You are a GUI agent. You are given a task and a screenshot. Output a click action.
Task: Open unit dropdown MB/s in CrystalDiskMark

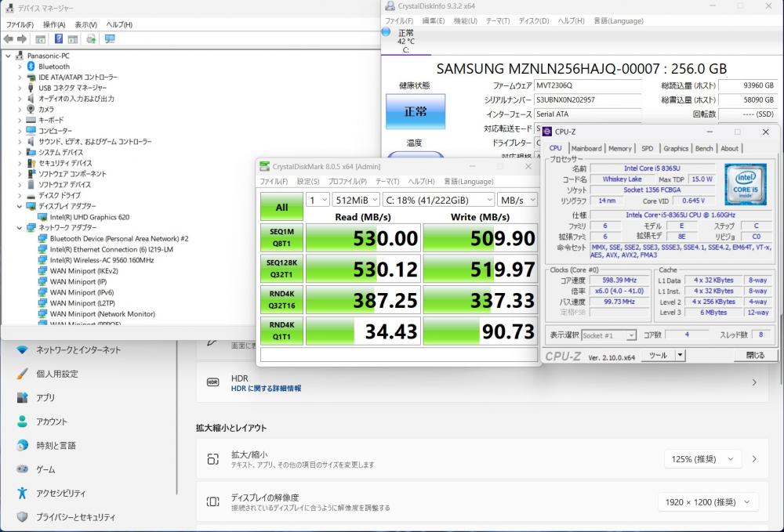tap(517, 200)
